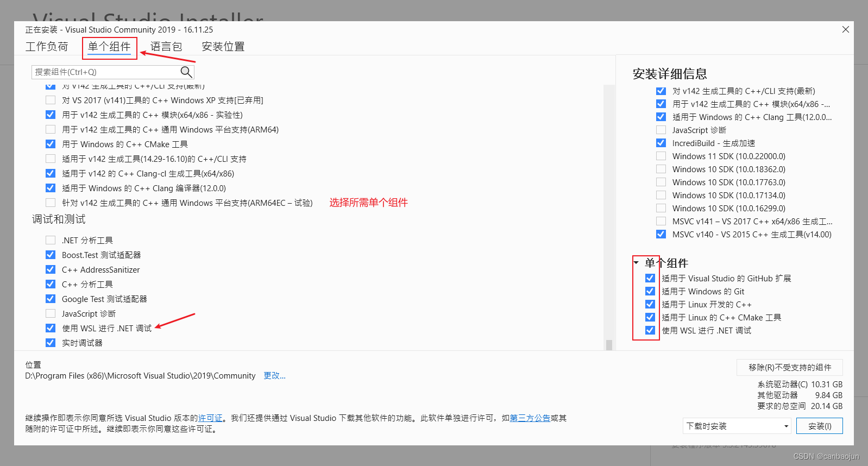This screenshot has width=868, height=466.
Task: Collapse the 单个组件 details section arrow
Action: tap(636, 263)
